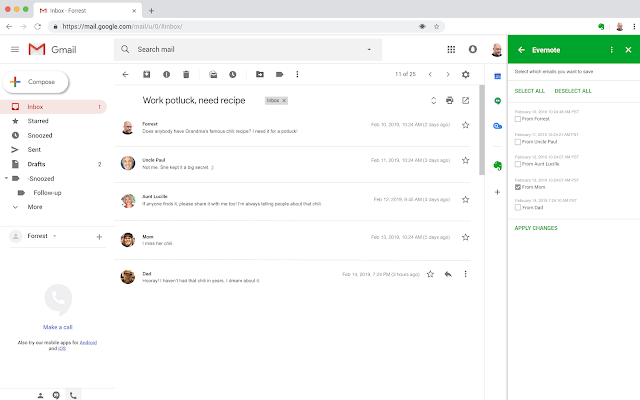Click DESELECT ALL in Evernote panel
Image resolution: width=640 pixels, height=400 pixels.
(x=573, y=91)
